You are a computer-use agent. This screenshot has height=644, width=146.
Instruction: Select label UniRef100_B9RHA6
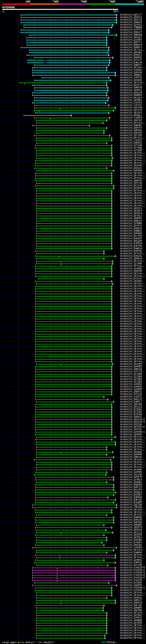(131, 35)
